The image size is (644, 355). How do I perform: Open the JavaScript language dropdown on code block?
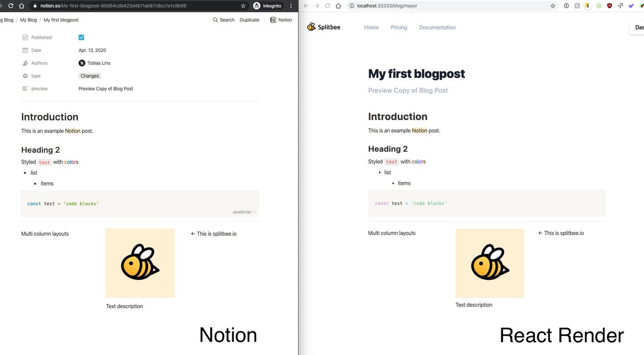click(x=244, y=212)
